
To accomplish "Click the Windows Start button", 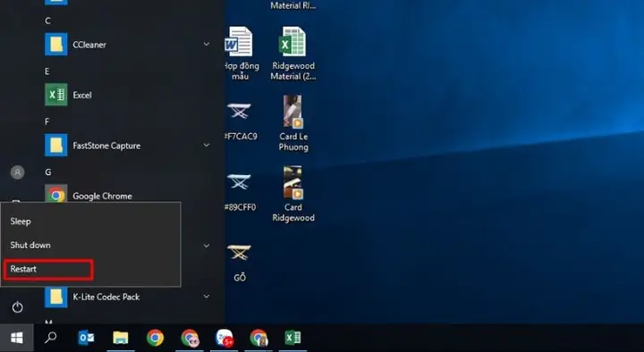I will 17,338.
